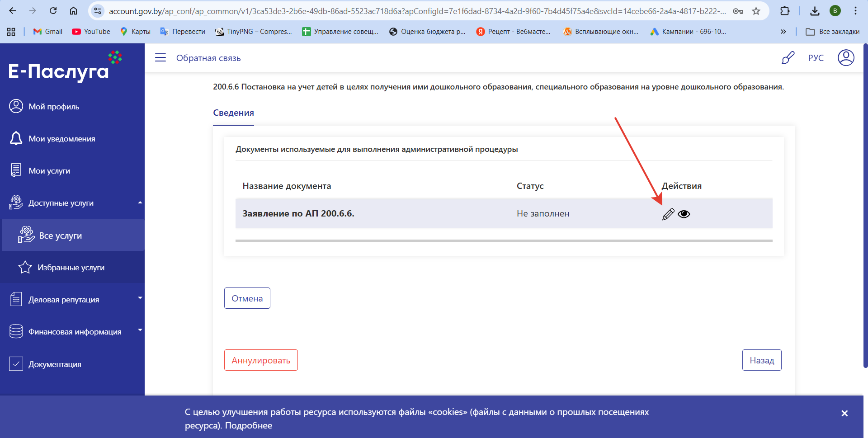Go to browser home page

click(x=73, y=11)
